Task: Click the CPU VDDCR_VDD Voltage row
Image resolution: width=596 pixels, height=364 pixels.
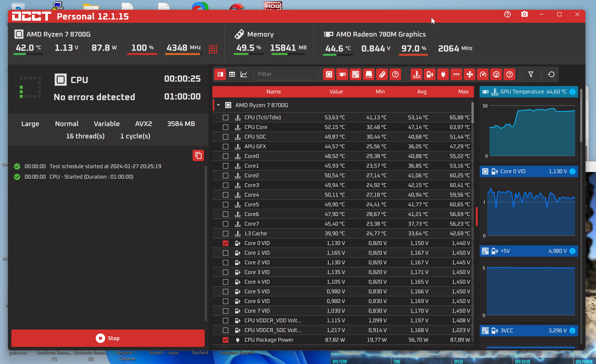Action: pos(343,321)
